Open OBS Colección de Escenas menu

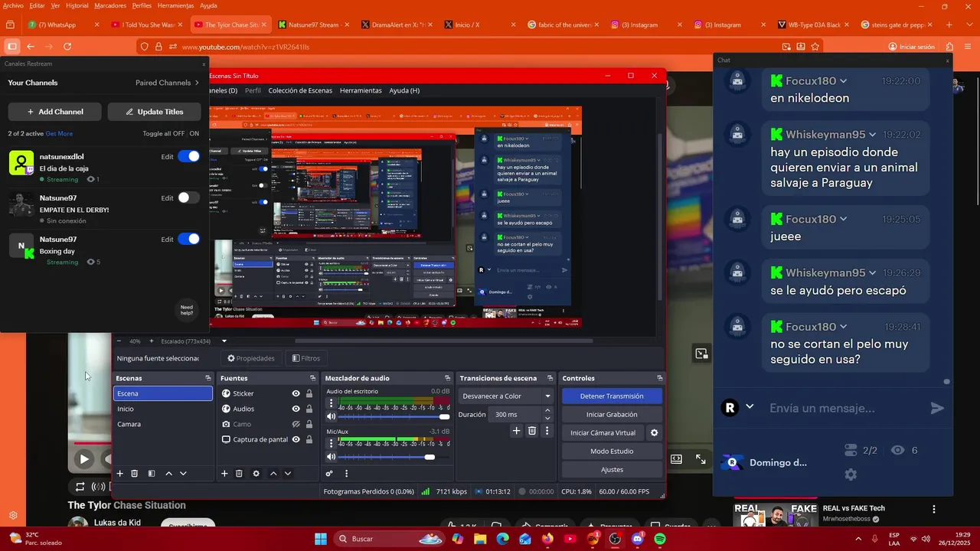(x=300, y=90)
